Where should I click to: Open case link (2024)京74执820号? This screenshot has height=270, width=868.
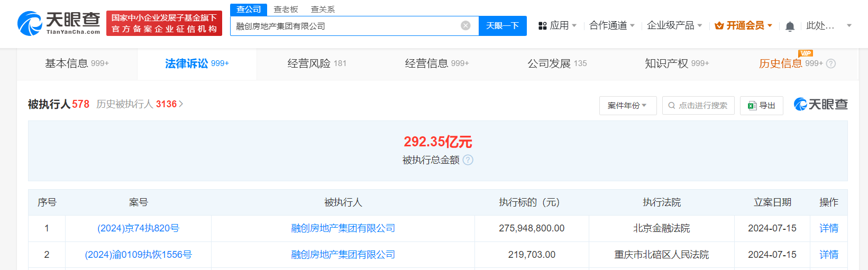click(138, 228)
